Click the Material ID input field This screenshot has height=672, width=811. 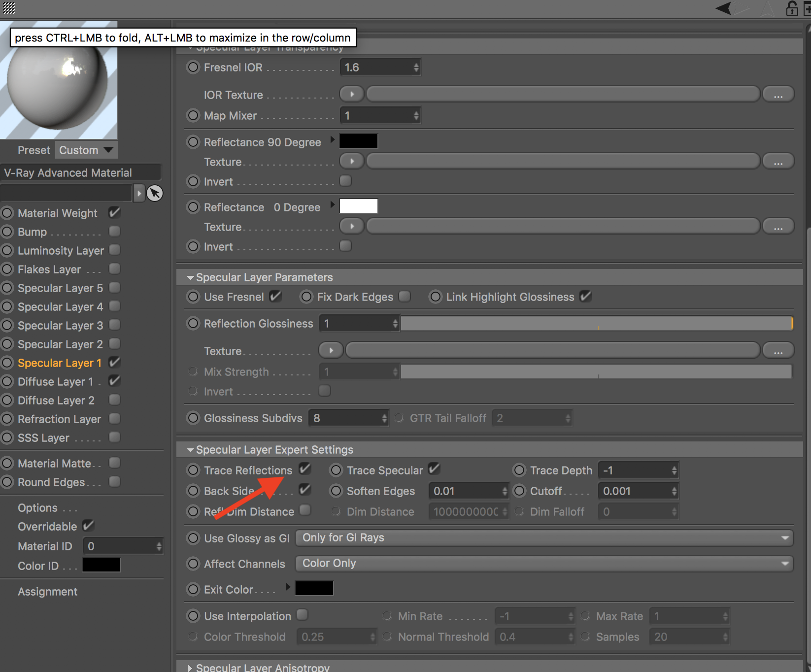click(x=123, y=546)
